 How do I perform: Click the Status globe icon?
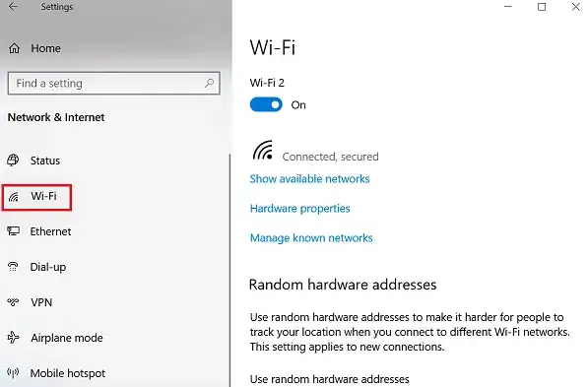pos(13,161)
